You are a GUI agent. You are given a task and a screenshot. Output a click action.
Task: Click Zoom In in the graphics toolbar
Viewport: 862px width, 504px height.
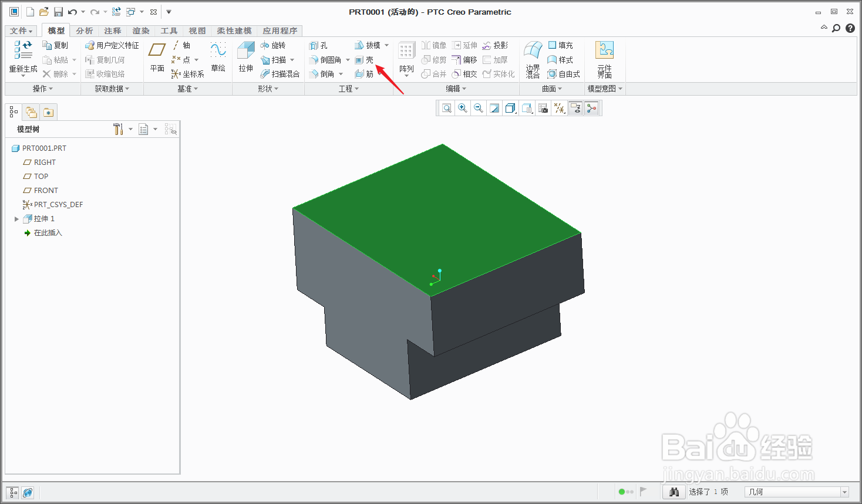tap(463, 108)
